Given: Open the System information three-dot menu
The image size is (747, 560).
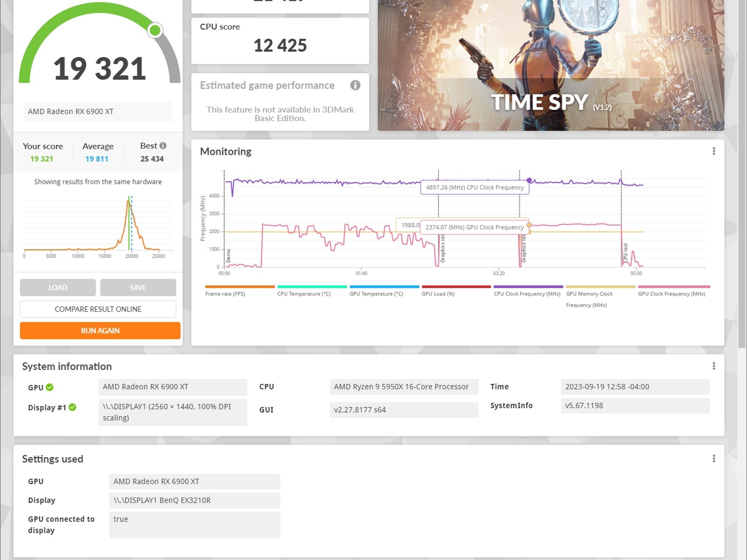Looking at the screenshot, I should (714, 366).
